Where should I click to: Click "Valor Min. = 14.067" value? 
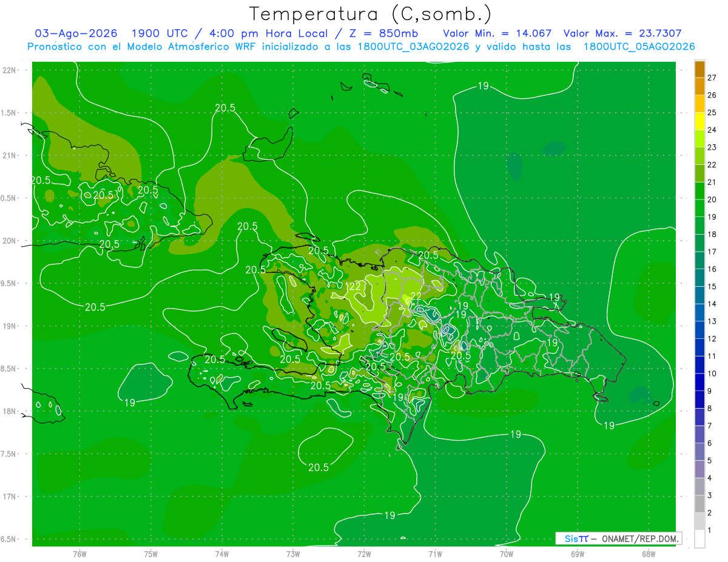point(498,33)
